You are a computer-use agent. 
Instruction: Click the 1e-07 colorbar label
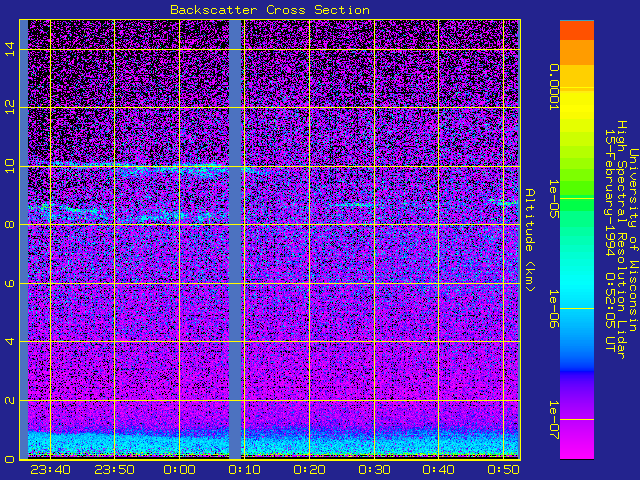pos(553,420)
